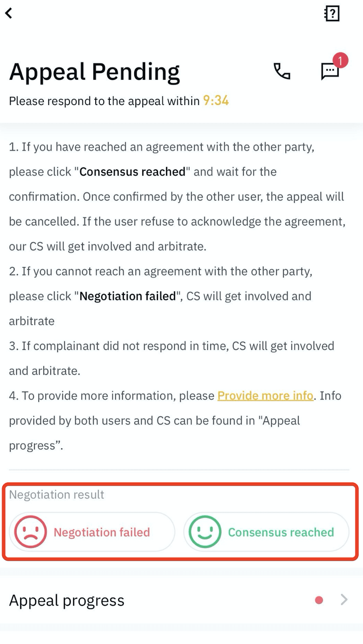363x644 pixels.
Task: Tap the red notification badge on chat
Action: pos(340,61)
